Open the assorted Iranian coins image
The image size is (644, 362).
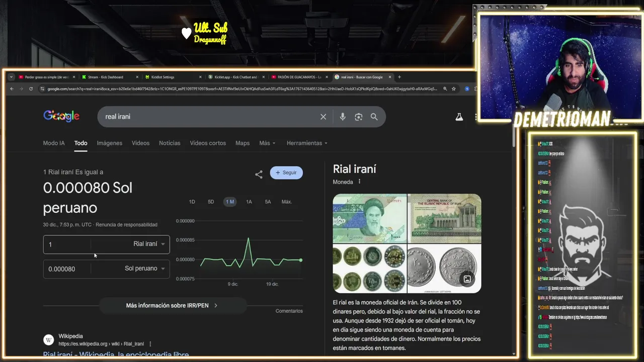(369, 268)
